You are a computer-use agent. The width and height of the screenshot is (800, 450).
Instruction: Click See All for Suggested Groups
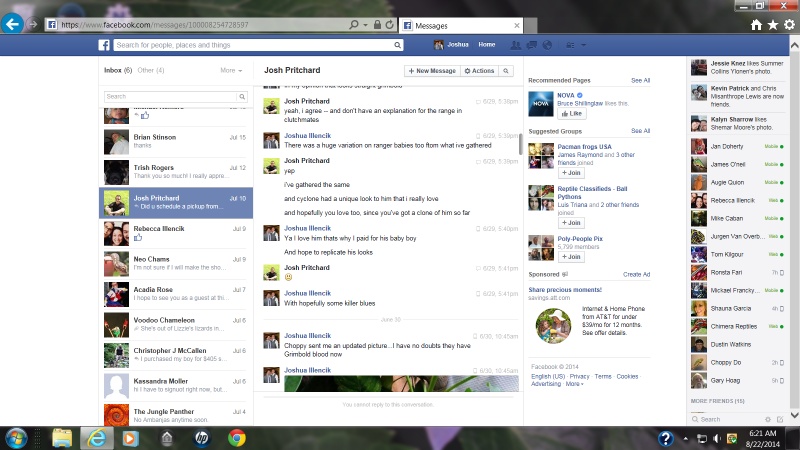640,131
